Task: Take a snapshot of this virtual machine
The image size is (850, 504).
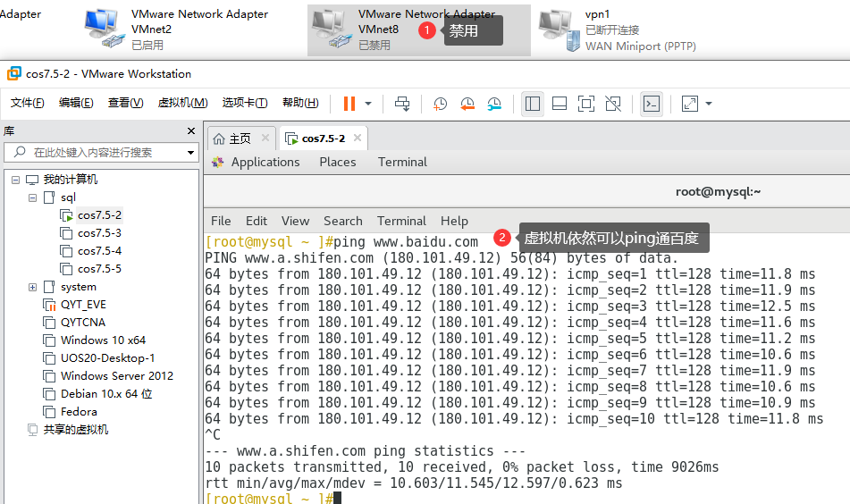Action: (440, 104)
